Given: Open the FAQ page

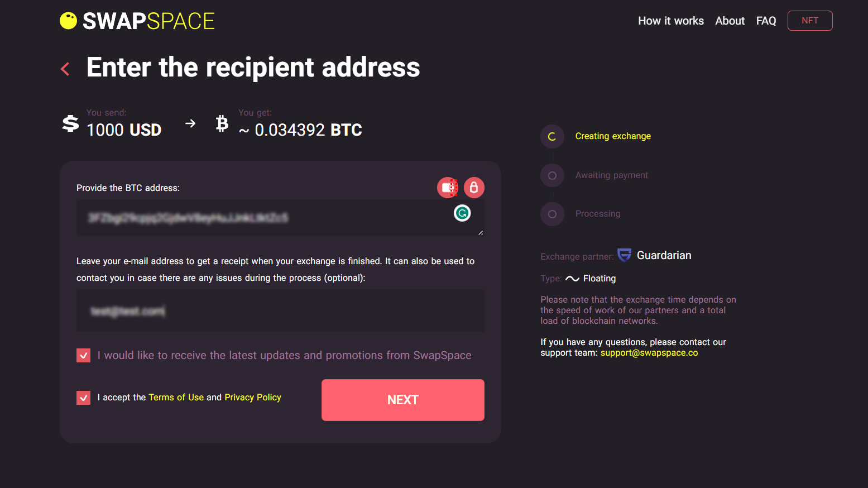Looking at the screenshot, I should click(x=766, y=21).
